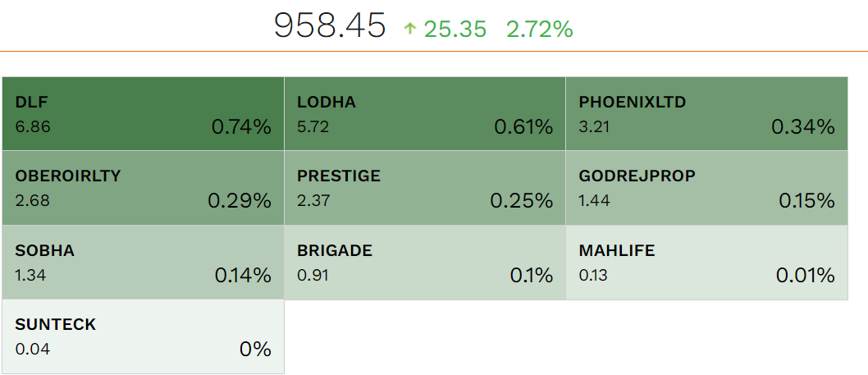Select the LODHA stock tile
This screenshot has width=868, height=375.
425,114
